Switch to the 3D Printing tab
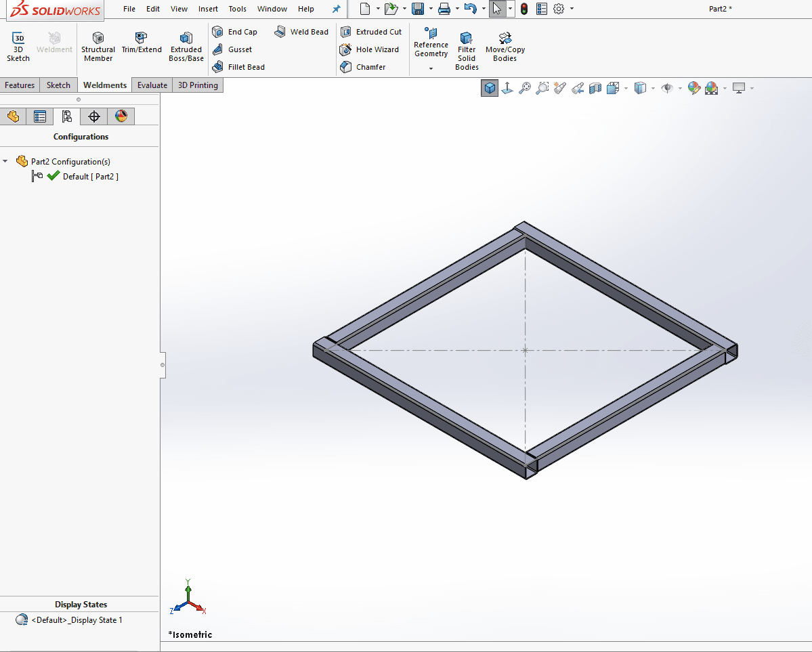This screenshot has width=812, height=652. [198, 85]
